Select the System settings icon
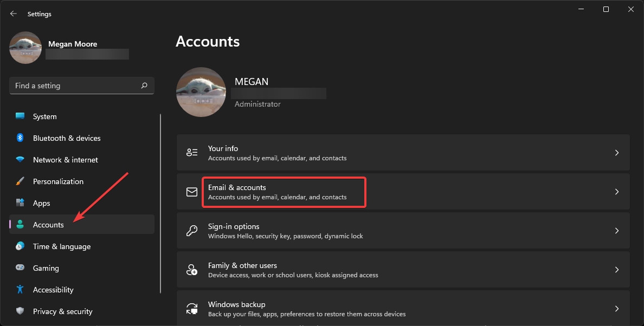 (20, 116)
